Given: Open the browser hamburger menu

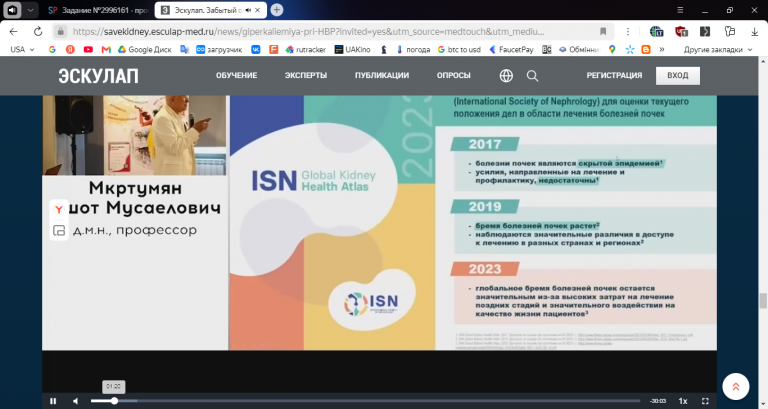Looking at the screenshot, I should (680, 10).
